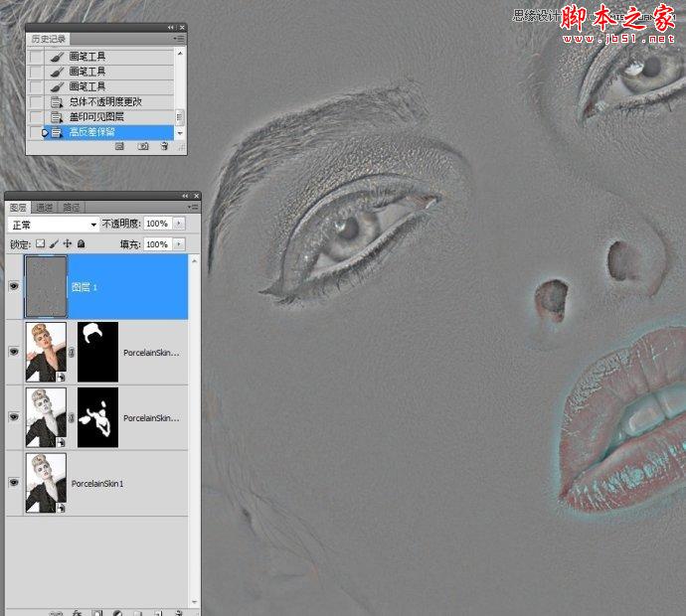Click the document icon beside 总体不透明度更改
Viewport: 686px width, 616px height.
coord(57,102)
